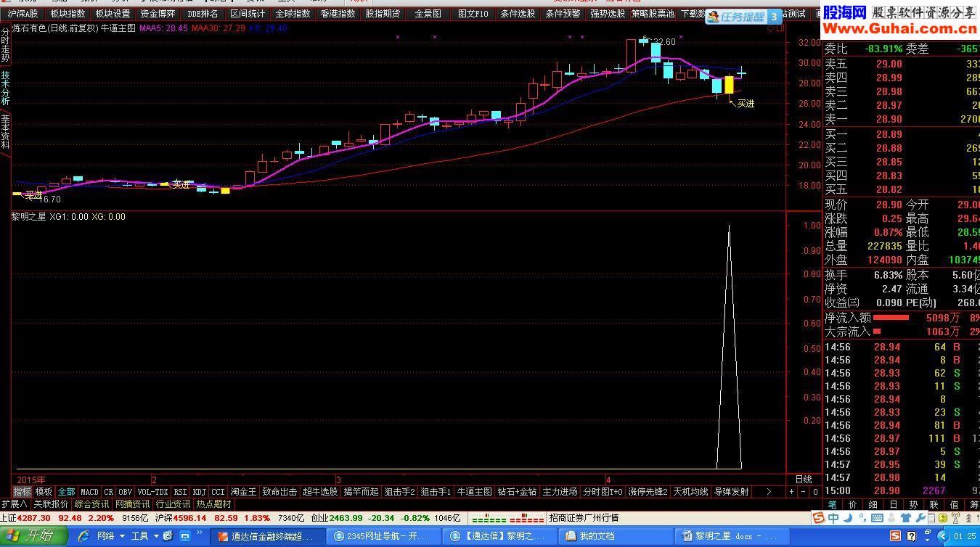The image size is (980, 547).
Task: Switch to VOL-TDX indicator tab
Action: pyautogui.click(x=152, y=492)
